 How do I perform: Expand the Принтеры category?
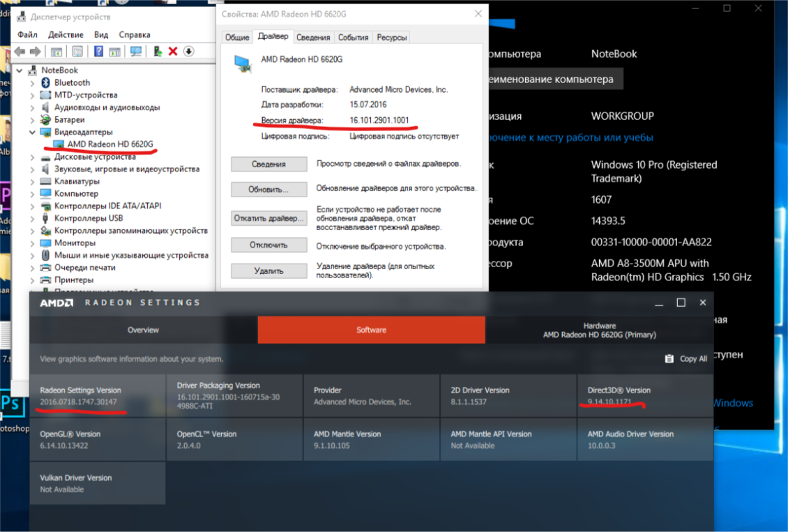click(33, 280)
